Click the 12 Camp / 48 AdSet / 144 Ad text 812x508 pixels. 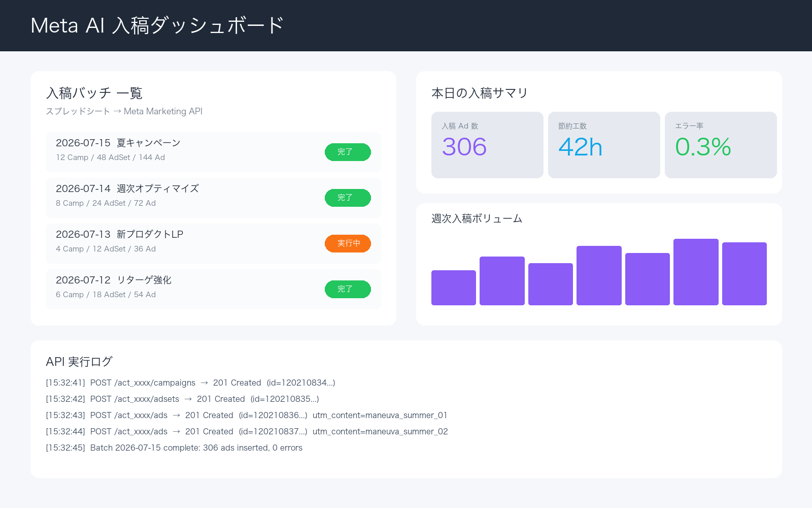tap(110, 157)
